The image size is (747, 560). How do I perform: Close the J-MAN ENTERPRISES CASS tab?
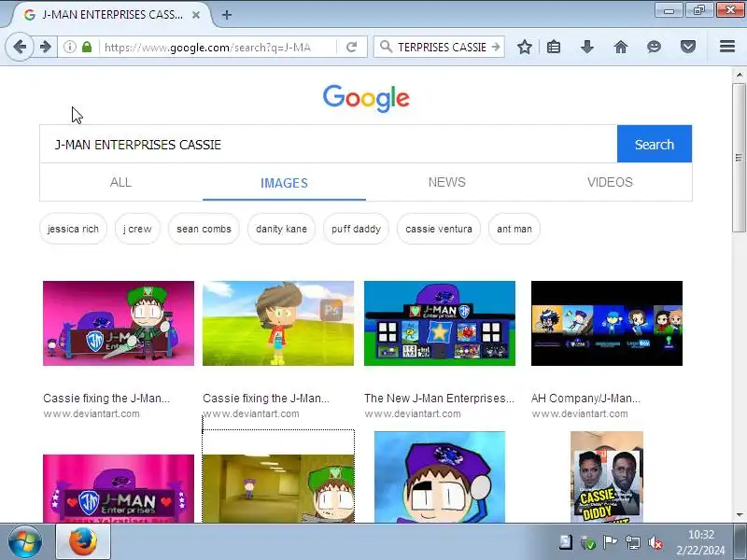(196, 15)
